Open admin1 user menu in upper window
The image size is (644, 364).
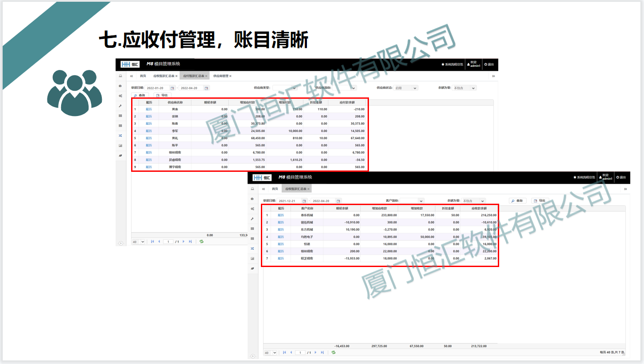coord(473,65)
